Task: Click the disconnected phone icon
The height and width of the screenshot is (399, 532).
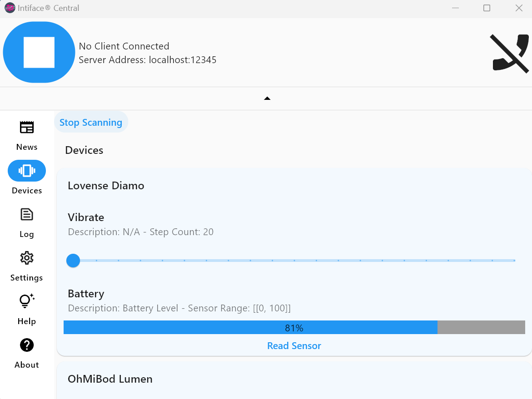Action: point(510,54)
